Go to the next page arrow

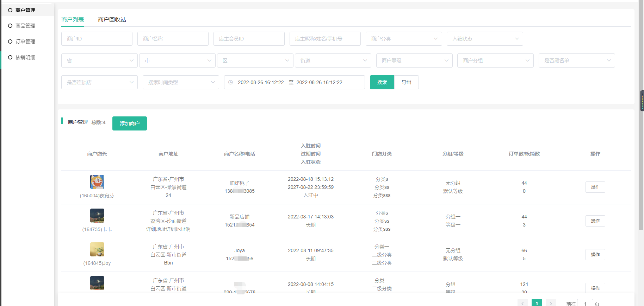551,304
